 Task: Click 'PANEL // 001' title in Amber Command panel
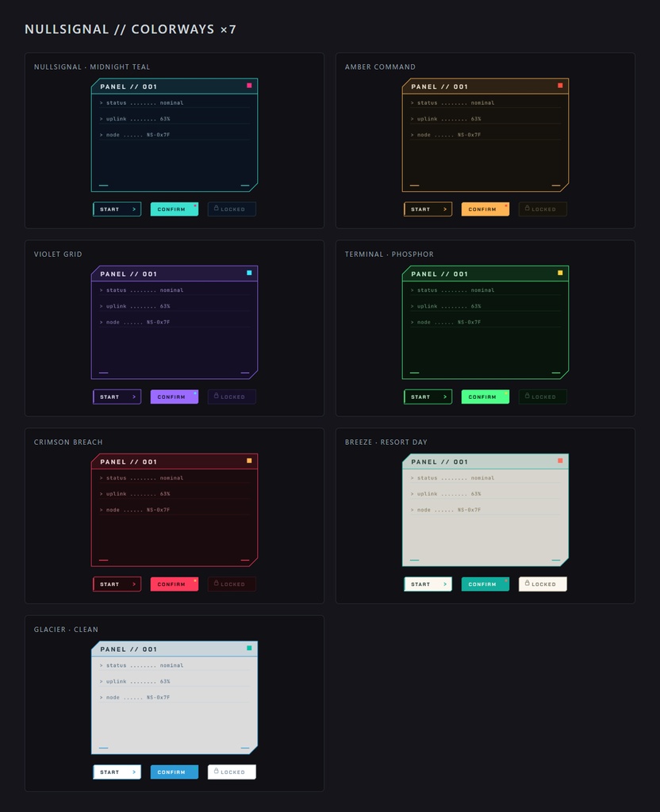(x=439, y=86)
